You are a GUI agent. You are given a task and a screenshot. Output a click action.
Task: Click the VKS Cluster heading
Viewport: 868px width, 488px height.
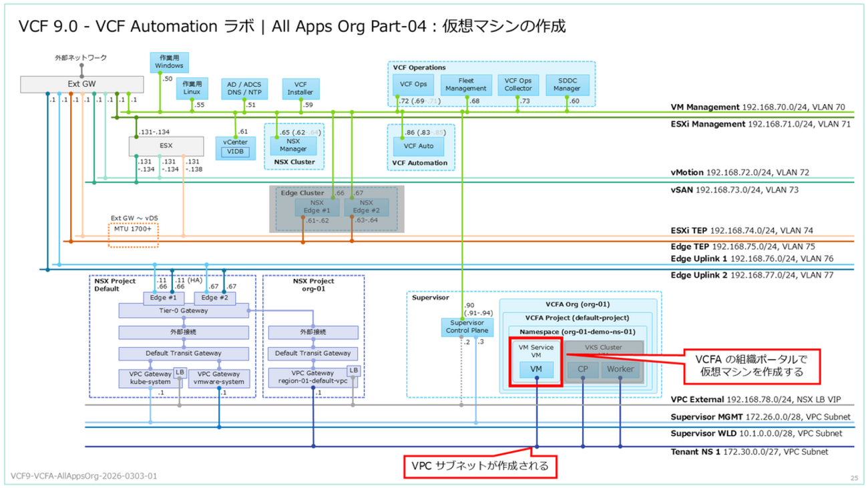coord(604,347)
